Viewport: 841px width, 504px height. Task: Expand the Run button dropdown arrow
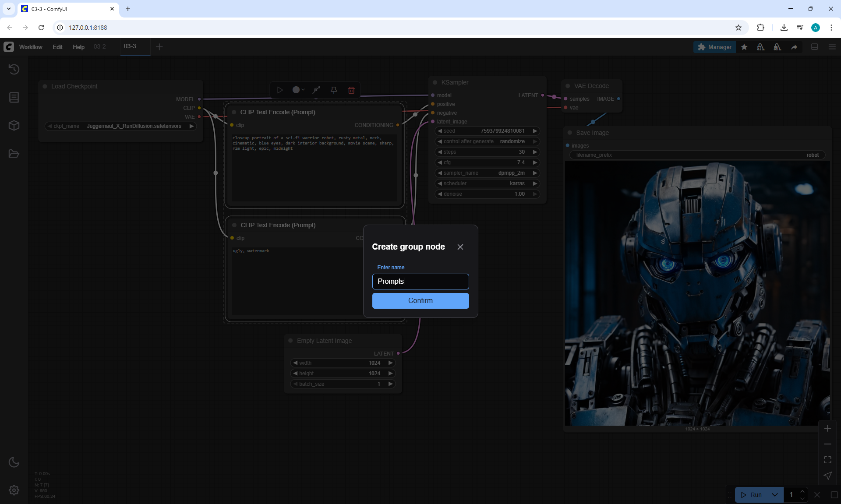[x=775, y=495]
